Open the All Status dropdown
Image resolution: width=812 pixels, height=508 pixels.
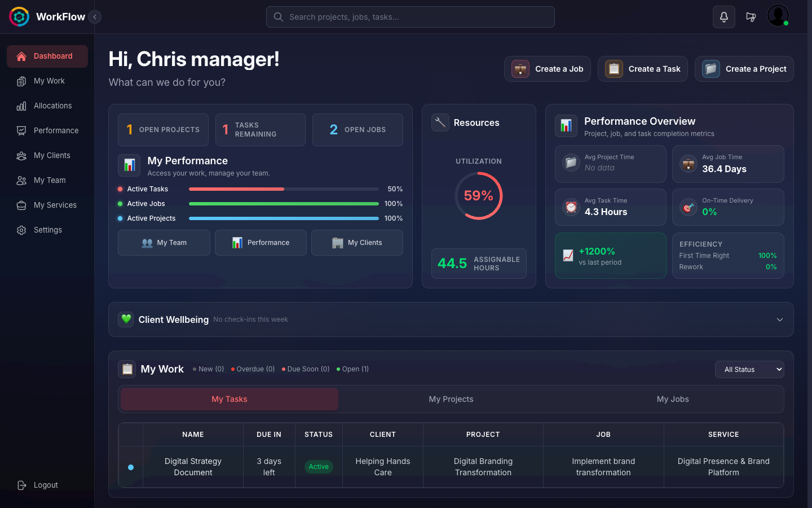749,369
